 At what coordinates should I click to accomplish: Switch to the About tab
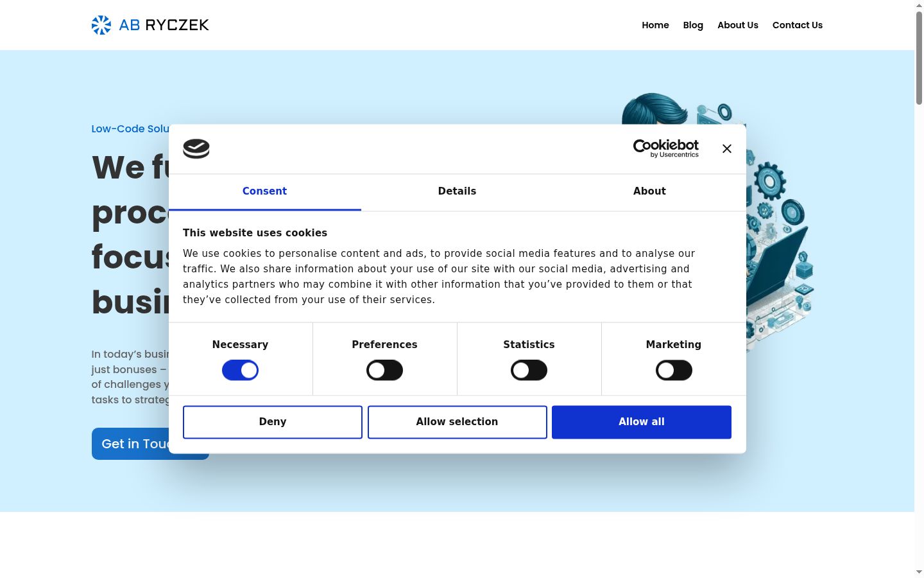tap(649, 191)
